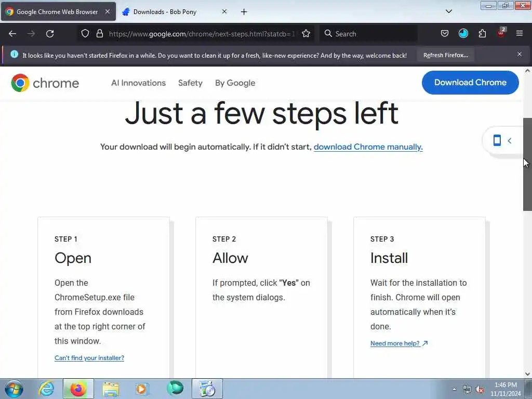532x399 pixels.
Task: Expand the list all tabs dropdown arrow
Action: (x=449, y=11)
